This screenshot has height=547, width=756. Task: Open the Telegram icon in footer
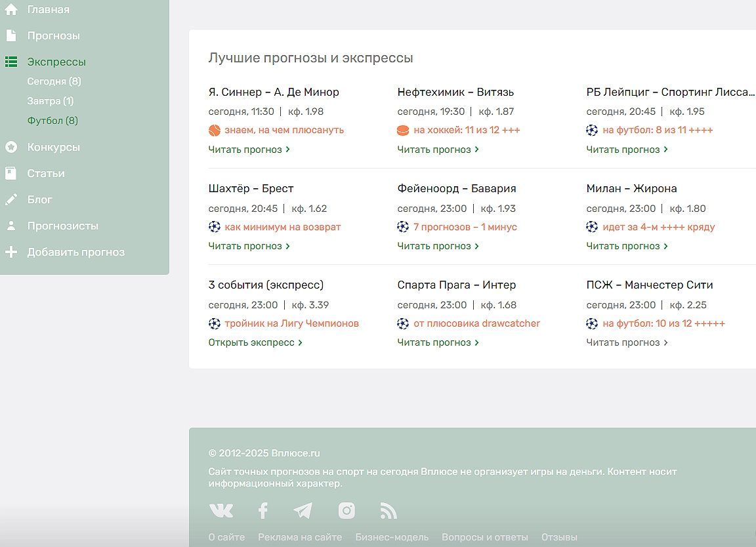(x=303, y=510)
